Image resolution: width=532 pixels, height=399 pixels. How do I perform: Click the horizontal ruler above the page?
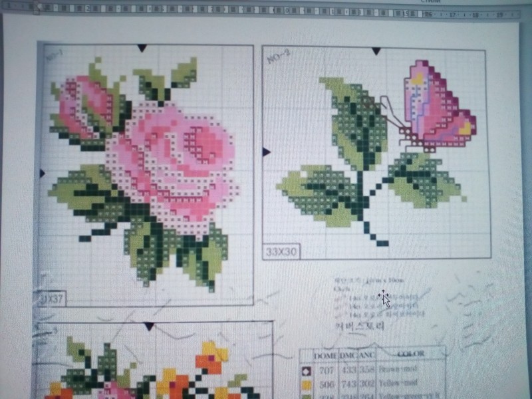pos(266,11)
